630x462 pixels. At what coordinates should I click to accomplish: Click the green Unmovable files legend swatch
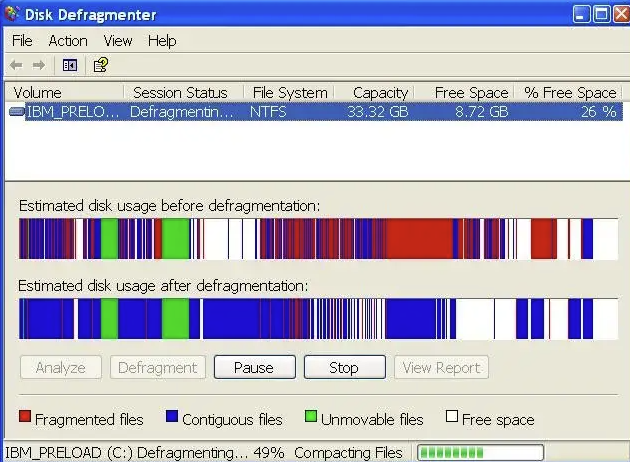pyautogui.click(x=311, y=416)
